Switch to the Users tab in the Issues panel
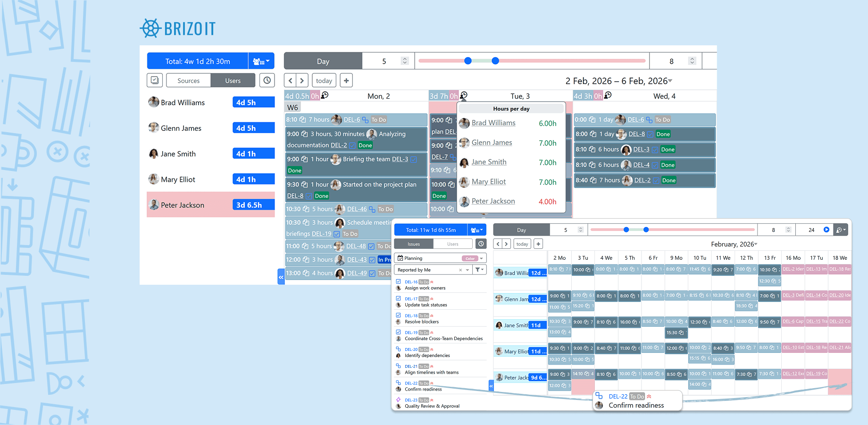 452,243
